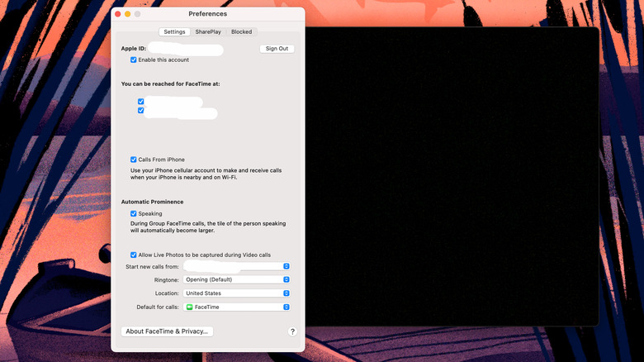Uncheck Allow Live Photos during Video calls
Screen dimensions: 644x362
[134, 255]
